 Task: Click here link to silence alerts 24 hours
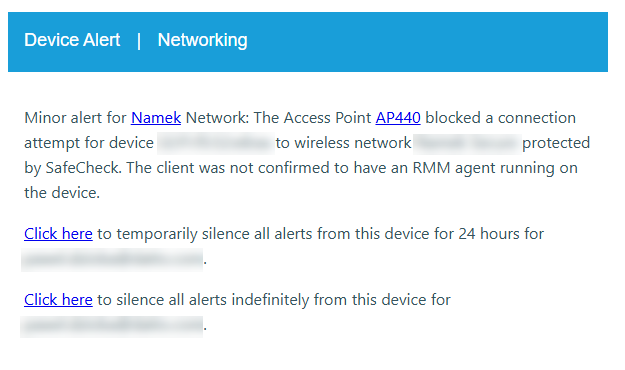pos(58,234)
